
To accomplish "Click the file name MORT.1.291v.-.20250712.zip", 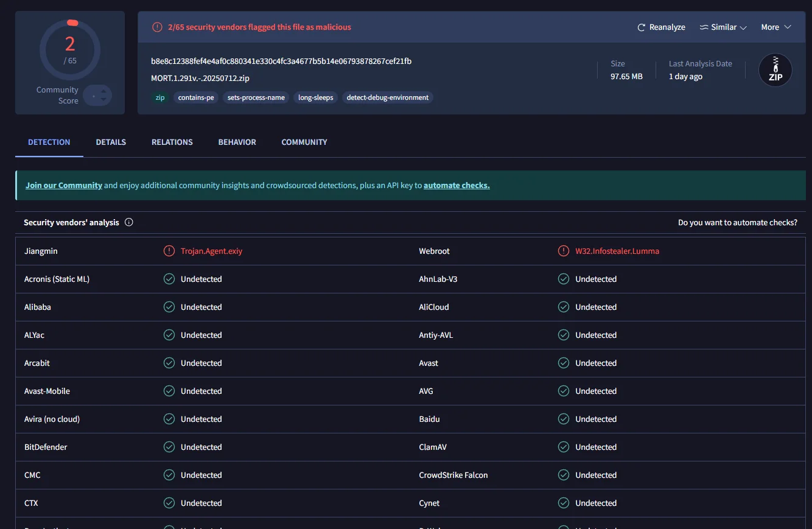I will coord(200,78).
